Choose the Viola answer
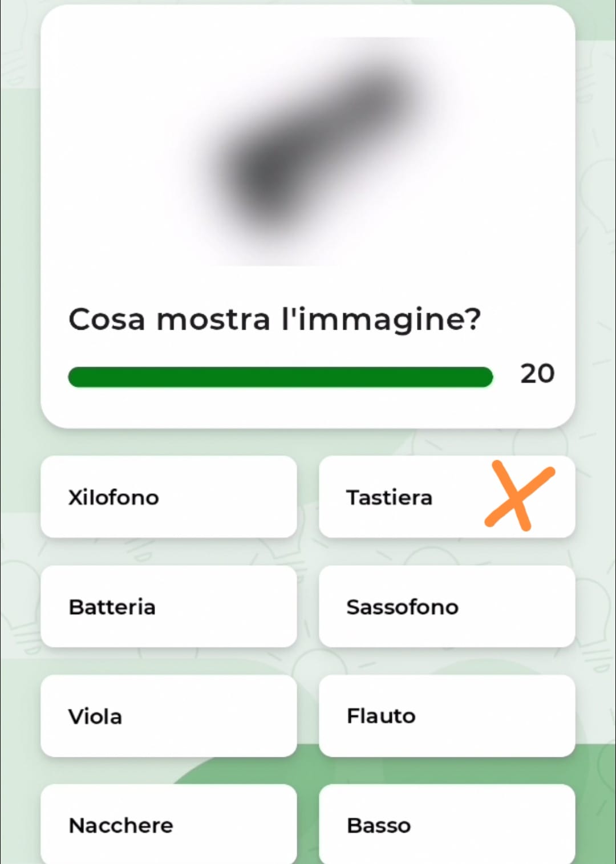 coord(169,716)
